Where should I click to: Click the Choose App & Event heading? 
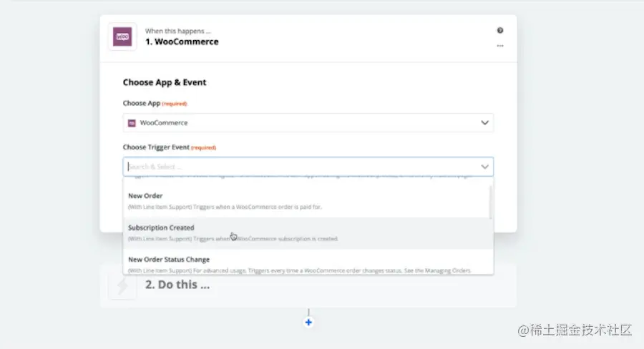pyautogui.click(x=165, y=82)
